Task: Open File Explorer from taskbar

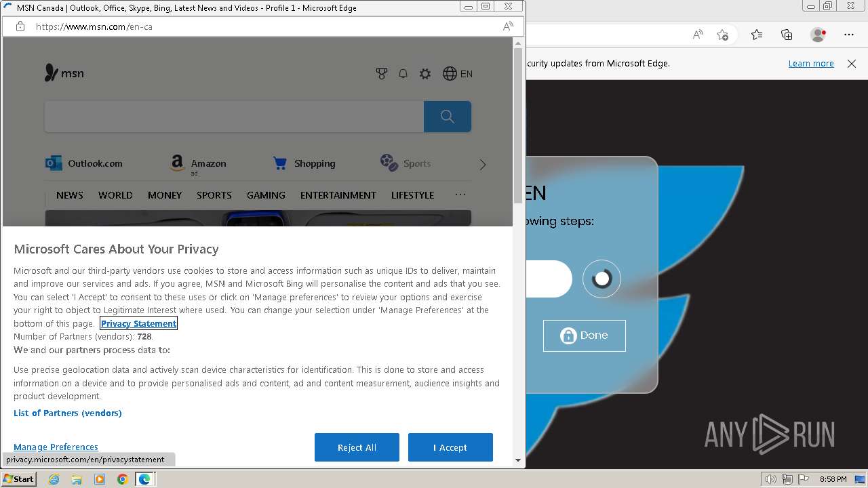Action: (77, 479)
